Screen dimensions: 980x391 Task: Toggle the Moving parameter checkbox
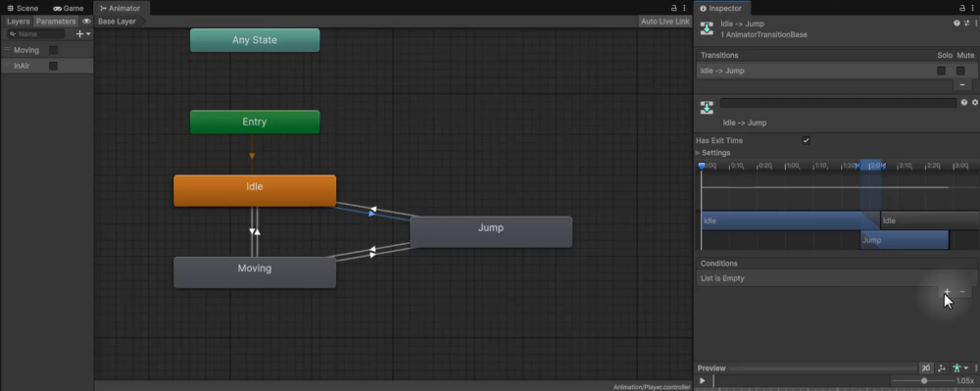(53, 50)
